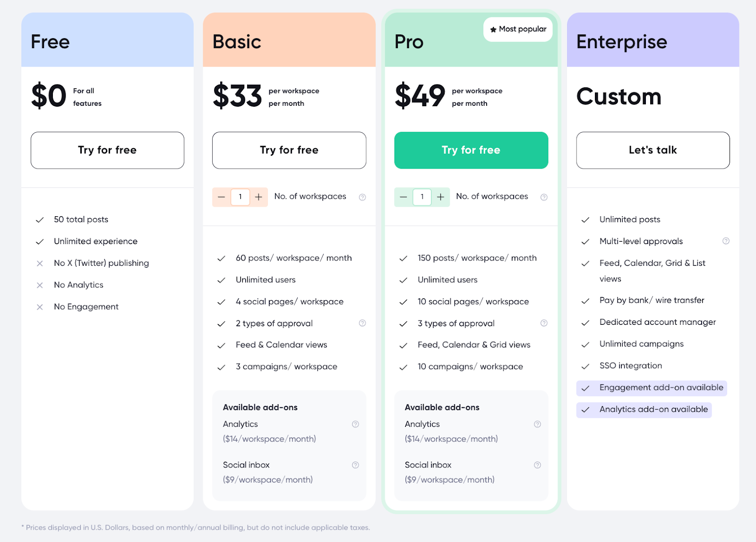Decrease Pro workspaces using the minus stepper
This screenshot has width=756, height=542.
[x=404, y=197]
